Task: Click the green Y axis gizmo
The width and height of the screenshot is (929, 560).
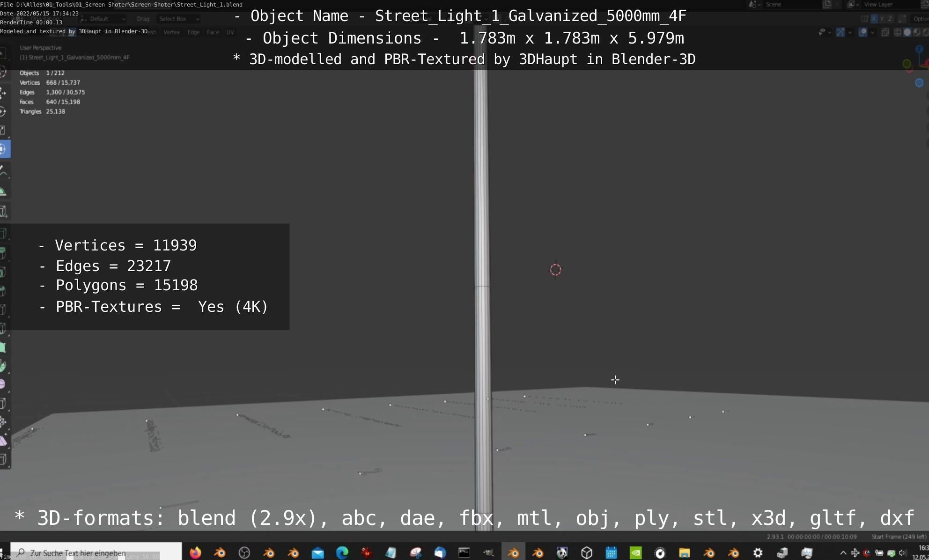Action: (x=907, y=64)
